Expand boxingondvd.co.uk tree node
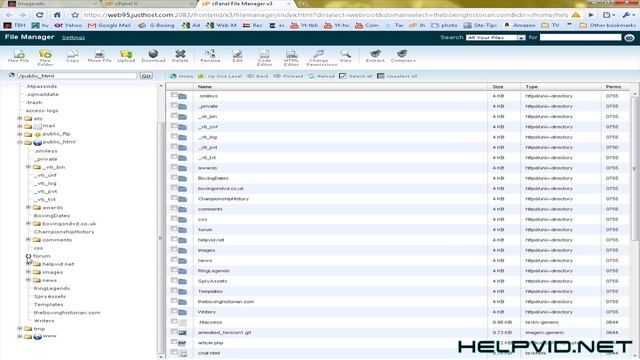Screen dimensions: 640x360 28,224
